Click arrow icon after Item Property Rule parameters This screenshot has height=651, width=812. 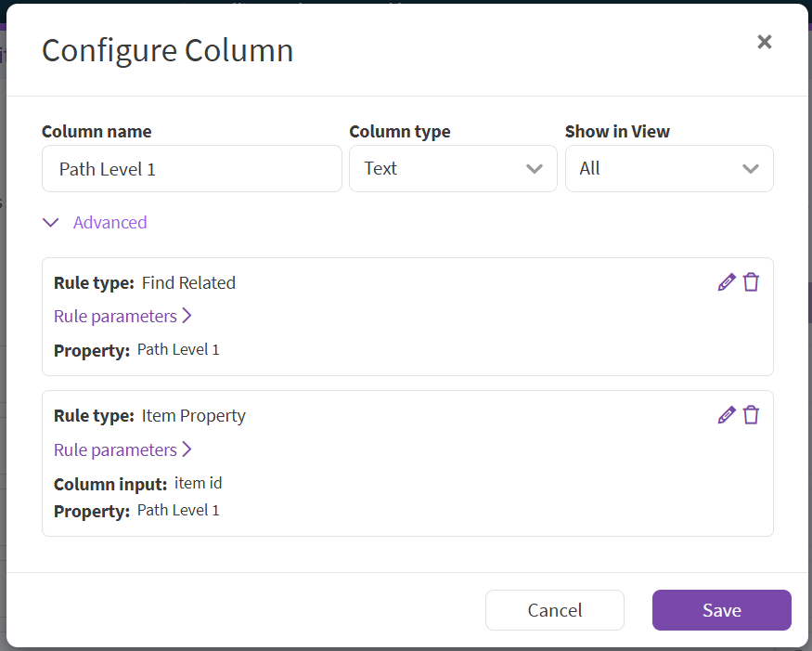pos(187,449)
